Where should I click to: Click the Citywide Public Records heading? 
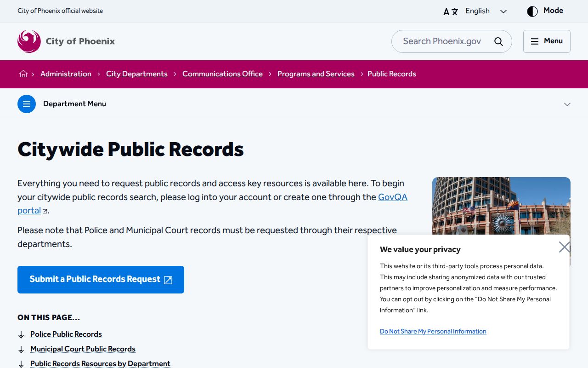coord(130,149)
